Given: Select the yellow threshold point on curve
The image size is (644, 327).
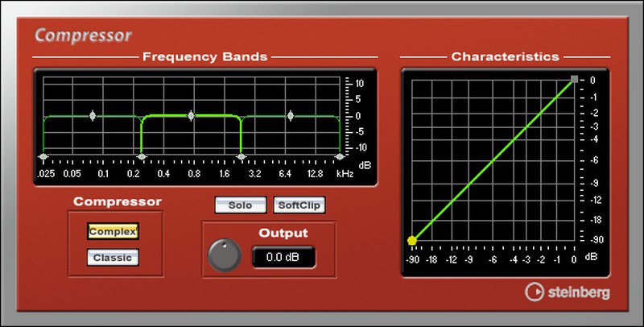Looking at the screenshot, I should pyautogui.click(x=412, y=240).
